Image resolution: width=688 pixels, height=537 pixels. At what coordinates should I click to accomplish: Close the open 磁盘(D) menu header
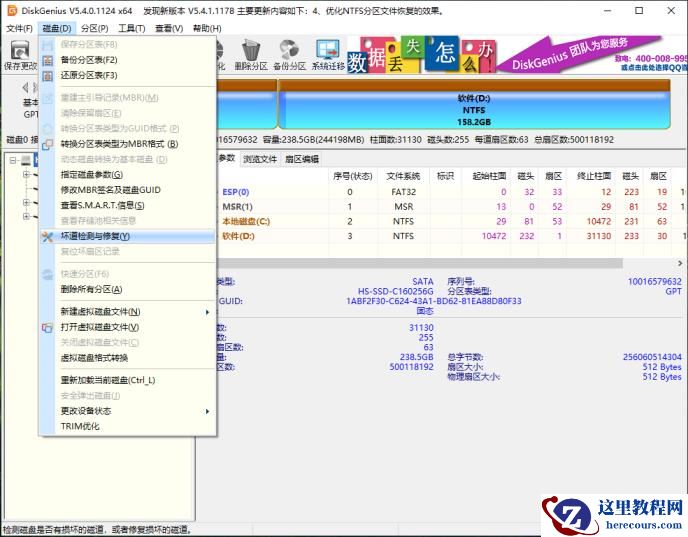coord(57,29)
